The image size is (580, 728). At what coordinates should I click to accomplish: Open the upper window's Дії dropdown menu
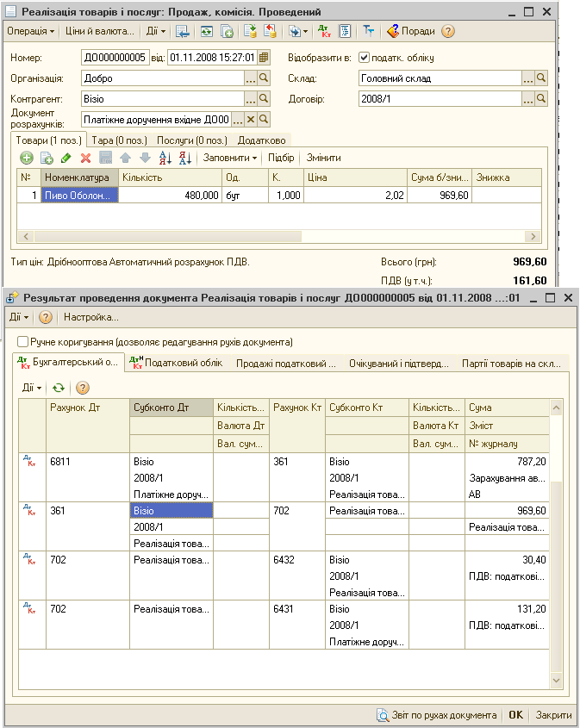point(156,31)
